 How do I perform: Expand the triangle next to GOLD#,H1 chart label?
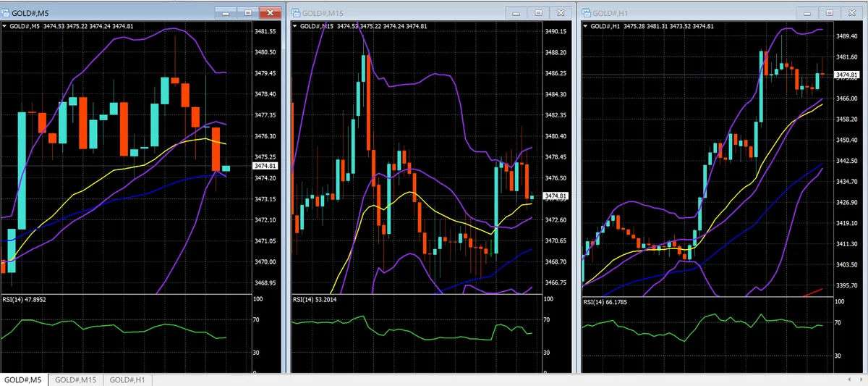pos(586,26)
